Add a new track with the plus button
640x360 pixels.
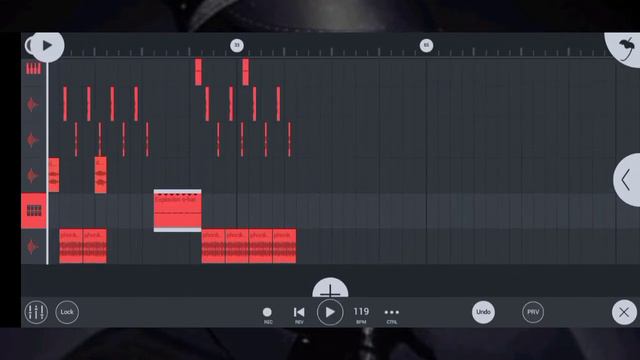[330, 288]
